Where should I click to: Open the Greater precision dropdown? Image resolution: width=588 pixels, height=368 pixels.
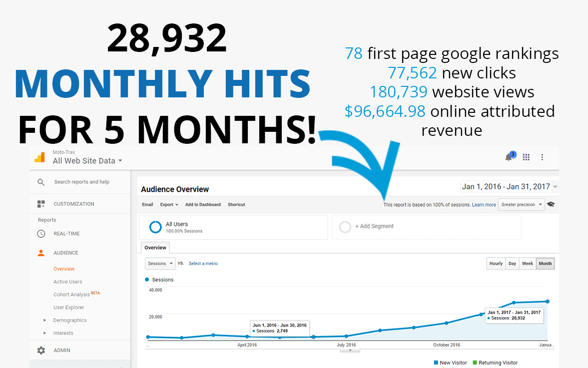point(521,204)
